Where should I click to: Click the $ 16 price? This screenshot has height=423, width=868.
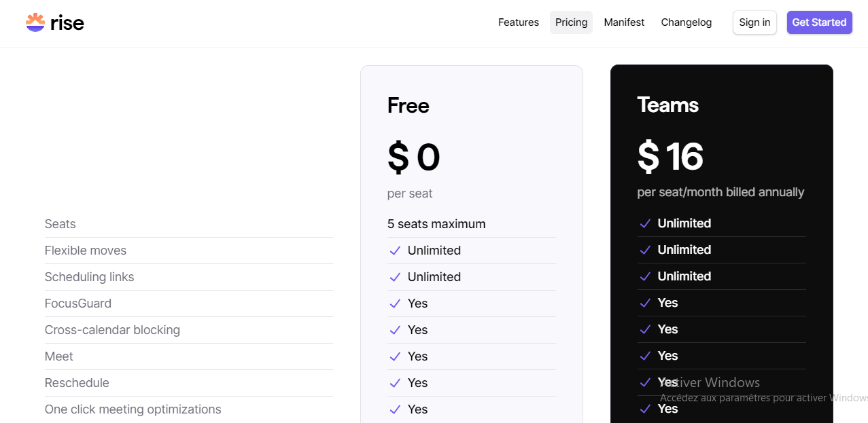pos(670,157)
